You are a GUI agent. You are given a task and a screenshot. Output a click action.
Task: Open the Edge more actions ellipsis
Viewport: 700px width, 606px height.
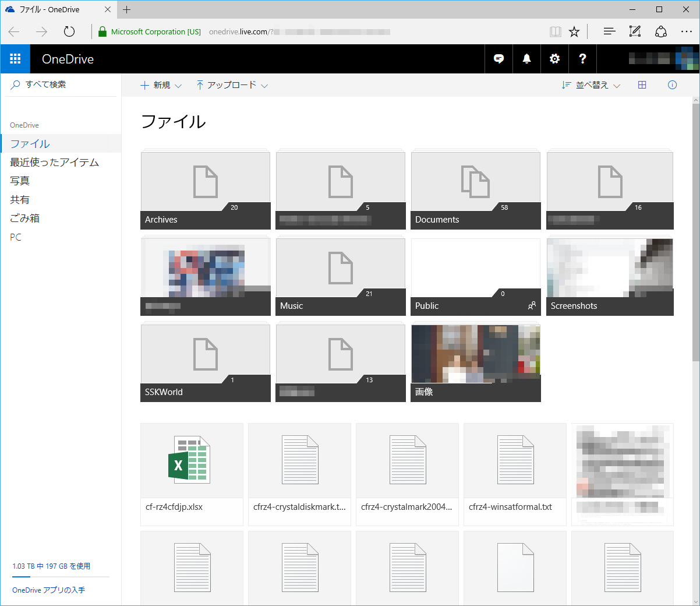(687, 31)
